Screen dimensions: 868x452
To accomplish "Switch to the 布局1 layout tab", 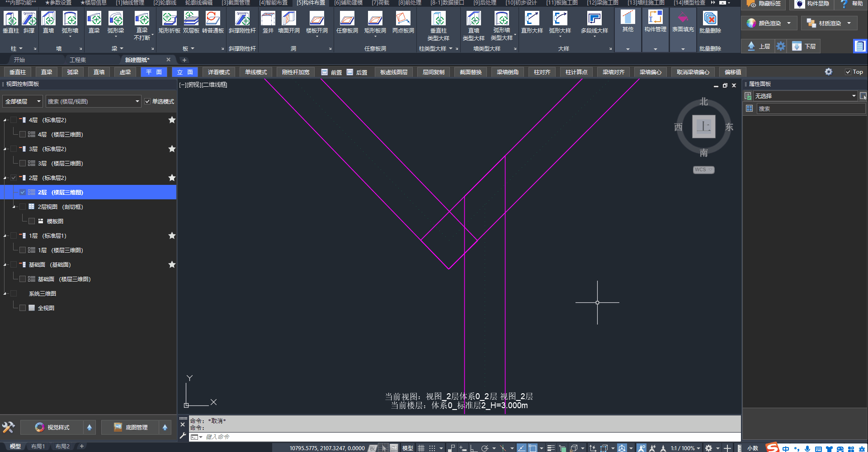I will (x=38, y=447).
